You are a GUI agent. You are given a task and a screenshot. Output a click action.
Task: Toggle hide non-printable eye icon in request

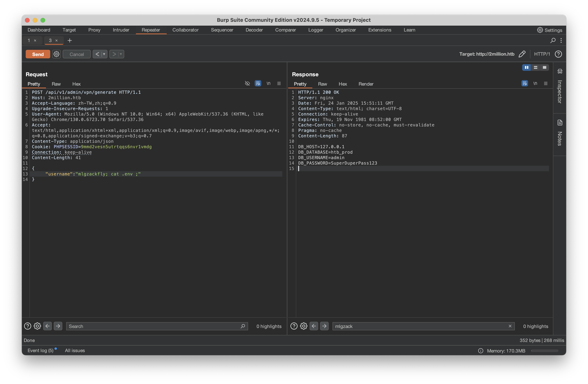click(247, 83)
